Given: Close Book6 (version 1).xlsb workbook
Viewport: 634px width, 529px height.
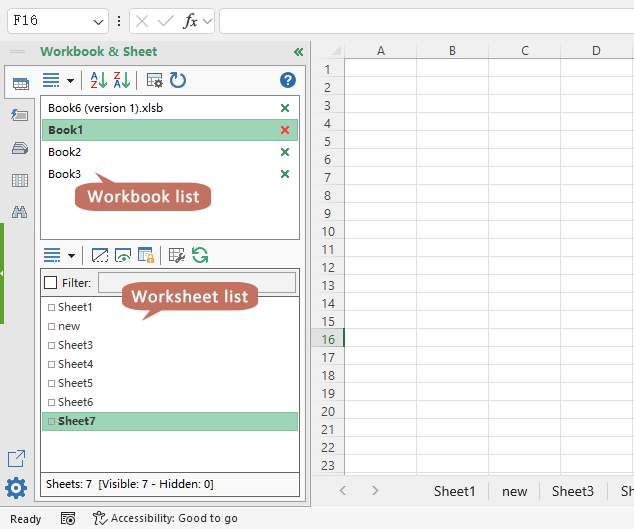Looking at the screenshot, I should (285, 108).
